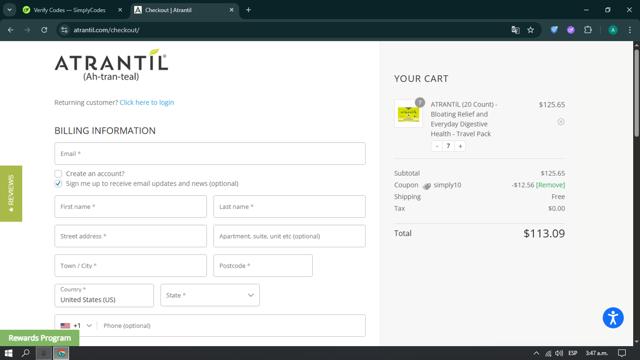Viewport: 640px width, 360px height.
Task: Click the $113.09 total amount
Action: tap(544, 233)
